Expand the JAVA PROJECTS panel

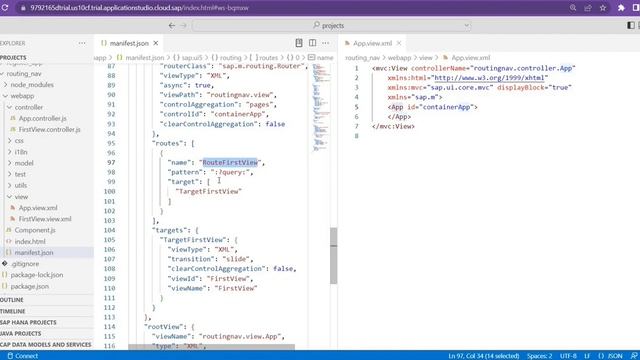(x=21, y=333)
